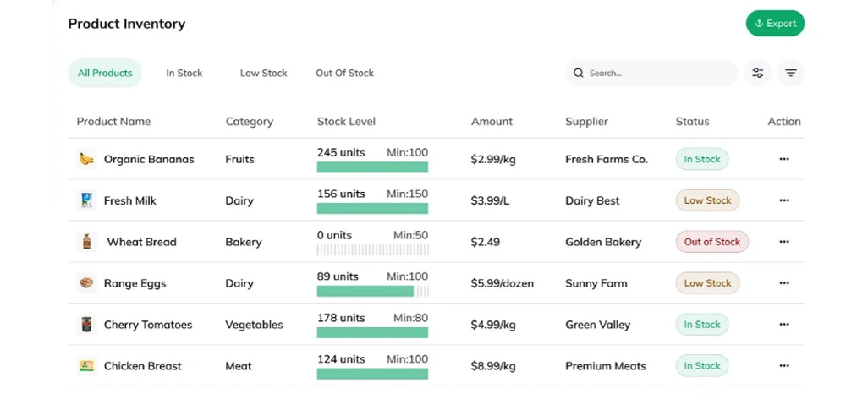
Task: Open actions menu for Fresh Milk
Action: 784,200
